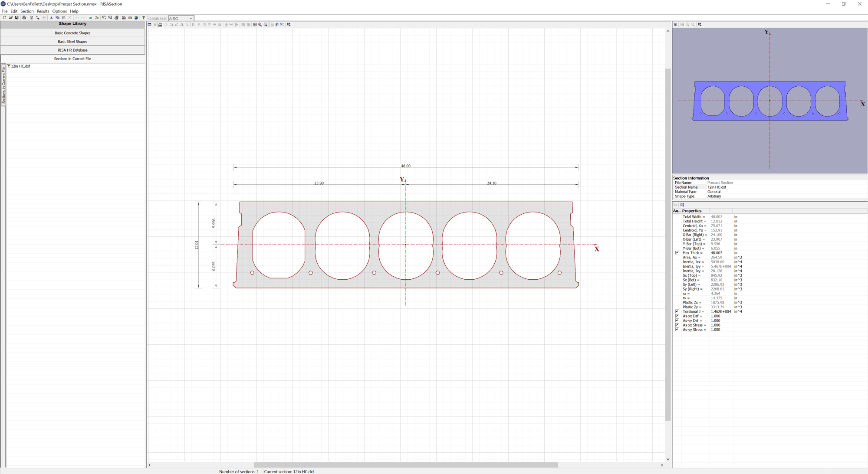Screen dimensions: 868x474
Task: Open Help with the question mark icon
Action: tap(143, 18)
